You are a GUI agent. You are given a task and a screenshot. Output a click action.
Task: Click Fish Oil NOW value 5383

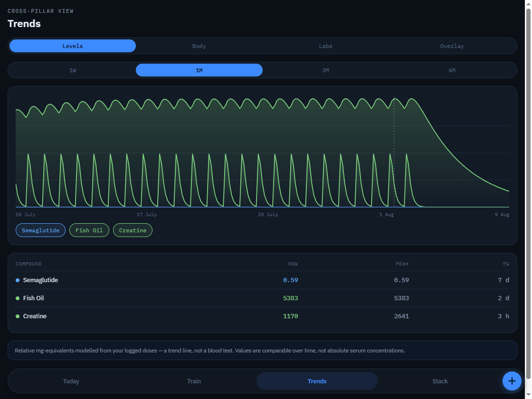tap(290, 298)
